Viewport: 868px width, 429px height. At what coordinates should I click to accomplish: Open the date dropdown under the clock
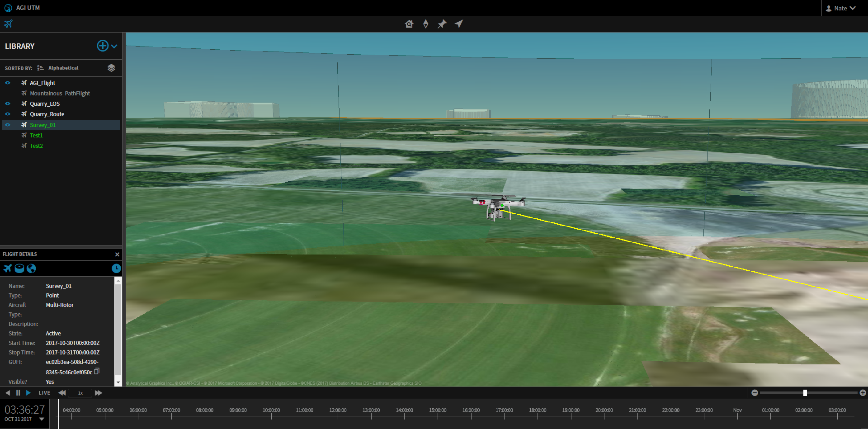42,419
